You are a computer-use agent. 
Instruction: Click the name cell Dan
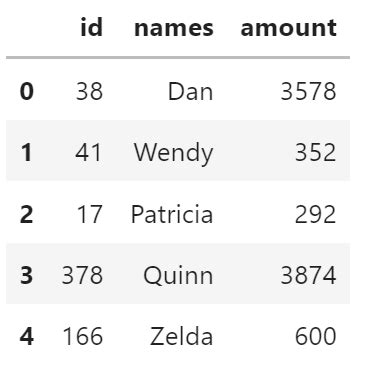click(x=190, y=91)
